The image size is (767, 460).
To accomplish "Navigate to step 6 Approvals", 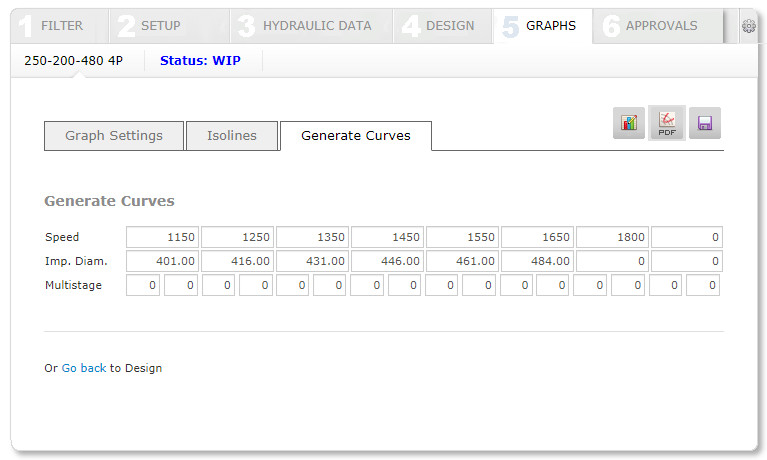I will pyautogui.click(x=660, y=26).
